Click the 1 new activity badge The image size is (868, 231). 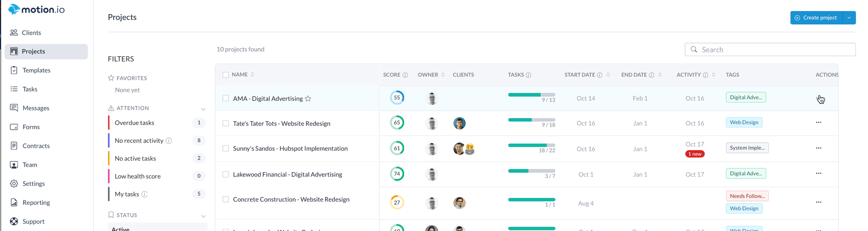pyautogui.click(x=695, y=154)
